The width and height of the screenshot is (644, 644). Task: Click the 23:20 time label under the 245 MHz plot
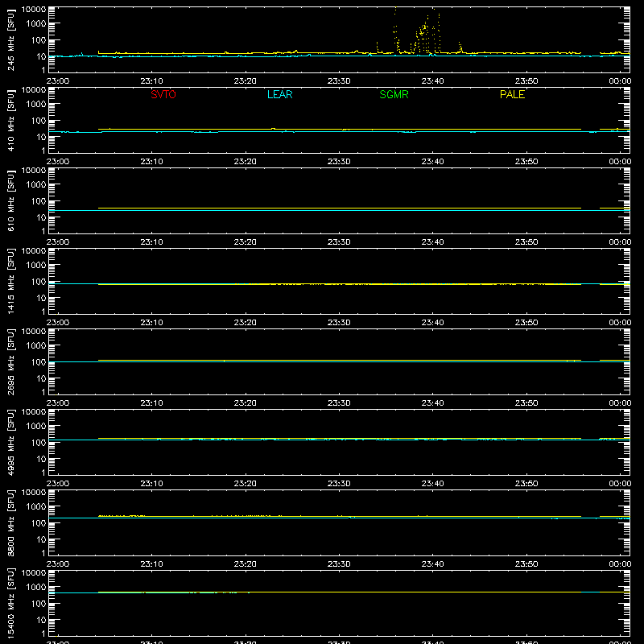tap(246, 81)
